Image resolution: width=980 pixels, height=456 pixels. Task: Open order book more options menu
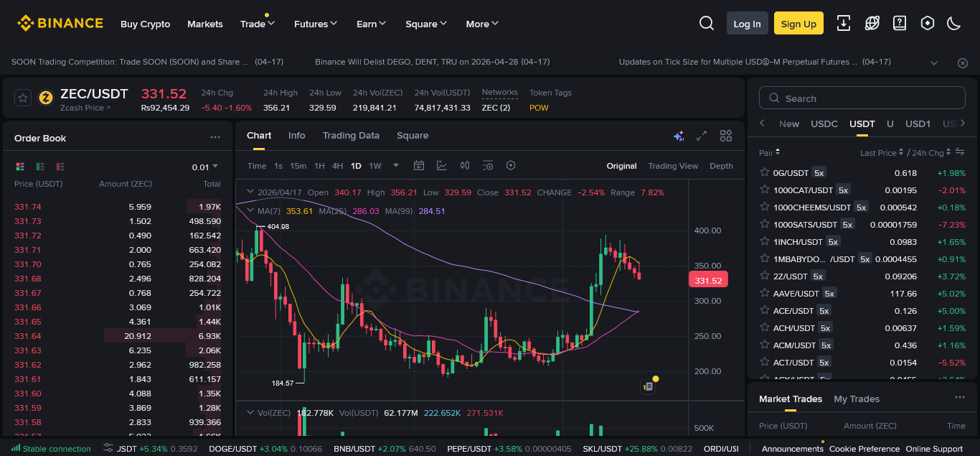215,137
